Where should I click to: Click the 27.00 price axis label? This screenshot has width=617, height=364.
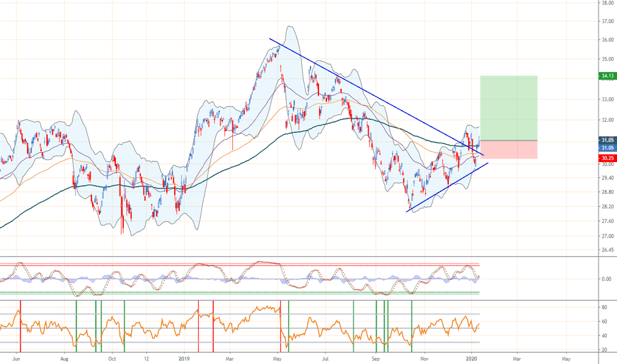tap(608, 236)
